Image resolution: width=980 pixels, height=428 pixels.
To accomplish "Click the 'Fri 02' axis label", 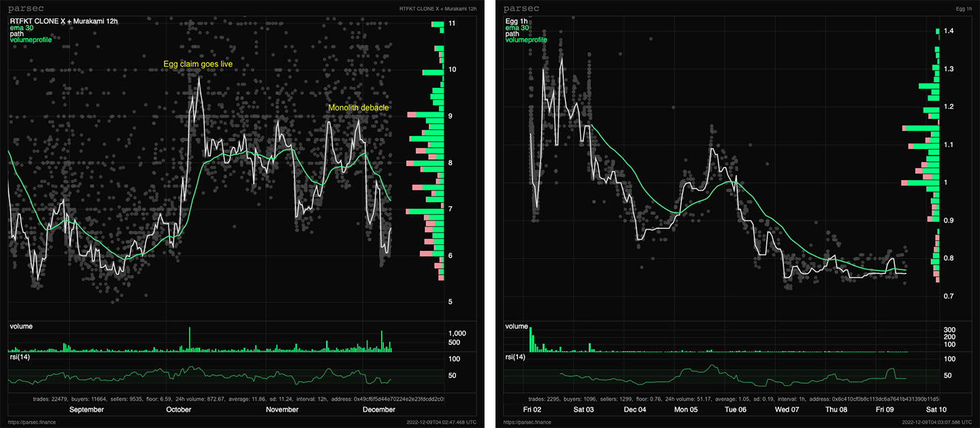I will (533, 410).
